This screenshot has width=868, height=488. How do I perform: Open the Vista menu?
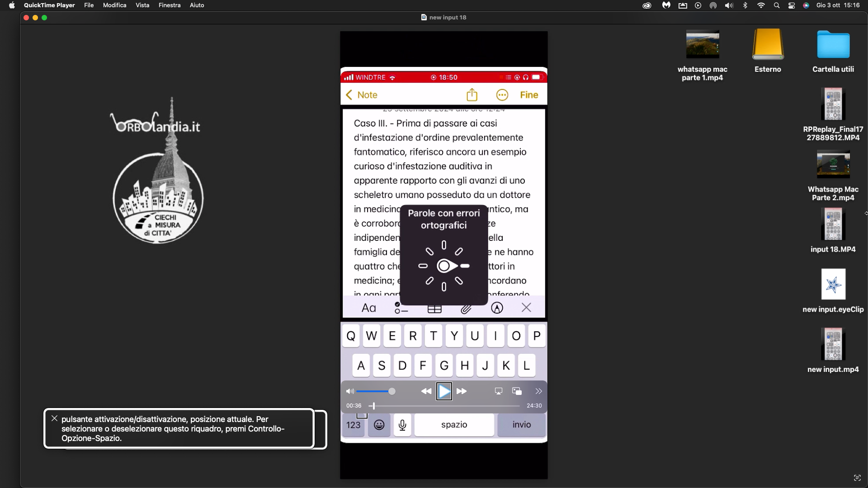click(142, 5)
